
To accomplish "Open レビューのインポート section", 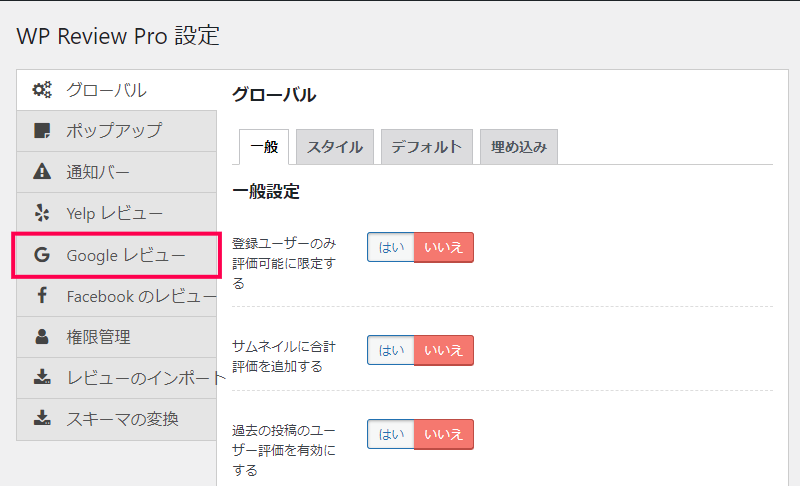I will pos(117,378).
